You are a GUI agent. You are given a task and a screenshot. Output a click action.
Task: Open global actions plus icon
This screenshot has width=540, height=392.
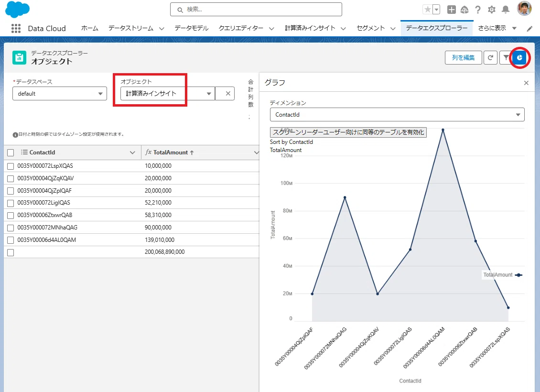[451, 10]
